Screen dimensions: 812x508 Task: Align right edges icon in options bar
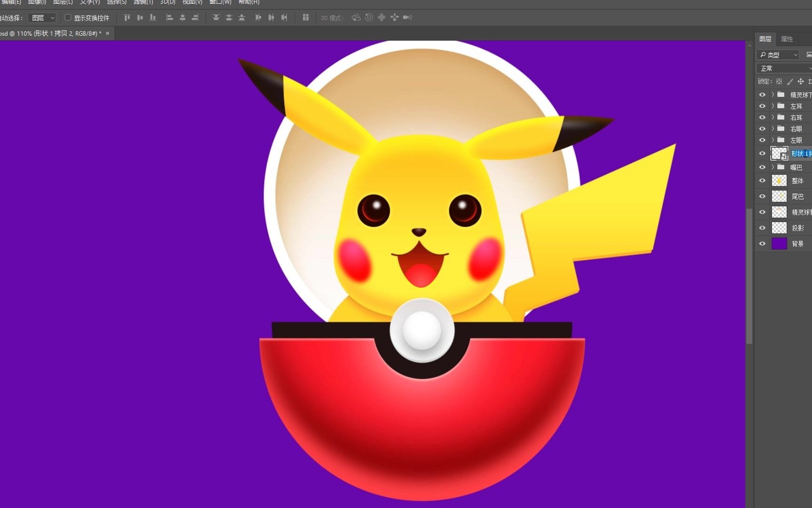tap(195, 17)
